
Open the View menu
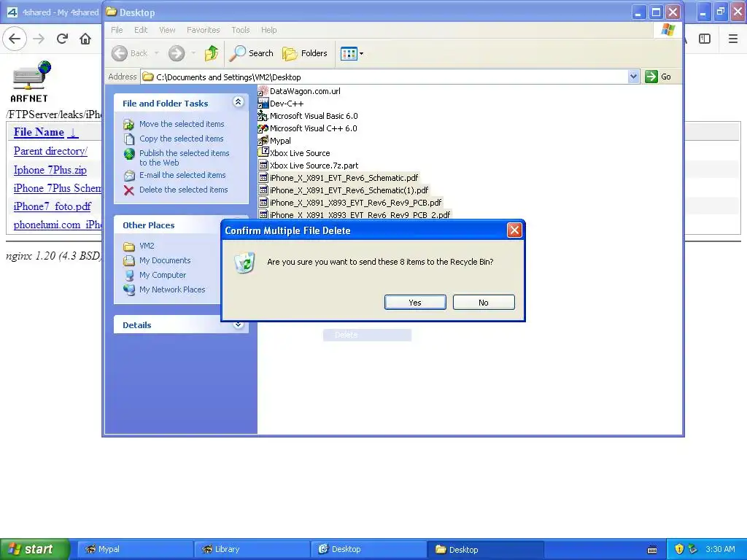click(x=167, y=30)
